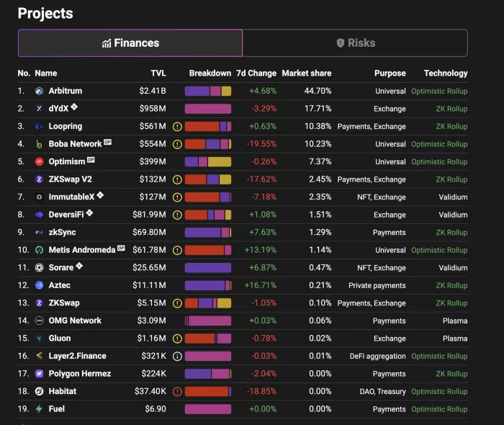Viewport: 504px width, 425px height.
Task: Click the Purpose column header
Action: coord(390,73)
